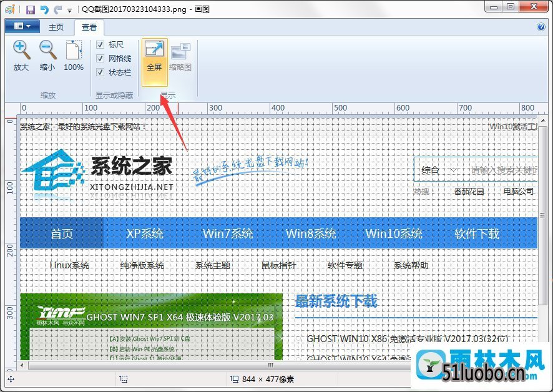
Task: Select the 查看 ribbon tab
Action: coord(89,27)
